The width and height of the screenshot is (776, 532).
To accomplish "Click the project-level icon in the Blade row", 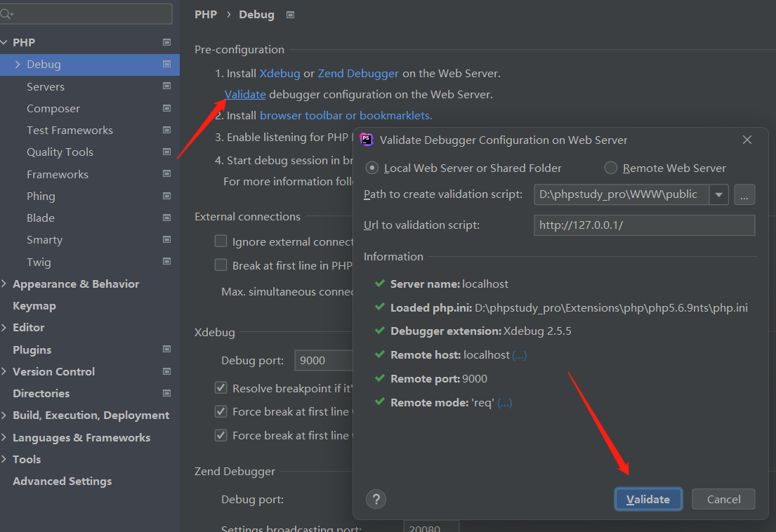I will pyautogui.click(x=166, y=218).
